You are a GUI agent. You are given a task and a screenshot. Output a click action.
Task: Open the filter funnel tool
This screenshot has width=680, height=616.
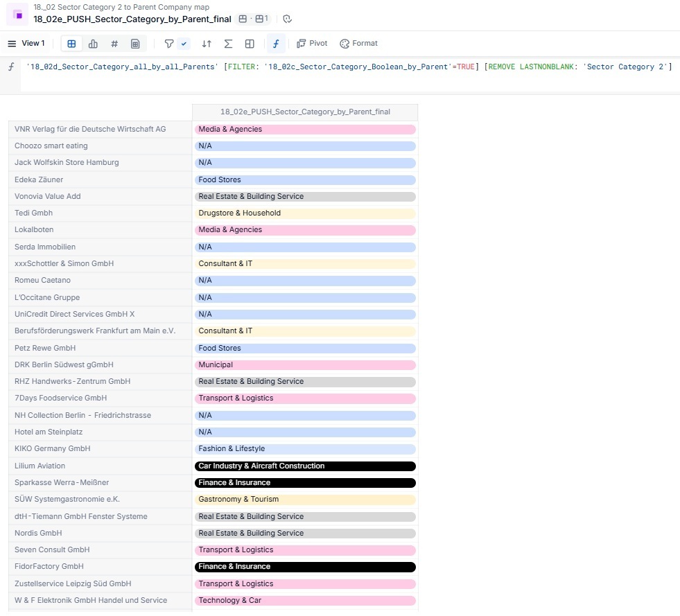[x=168, y=44]
